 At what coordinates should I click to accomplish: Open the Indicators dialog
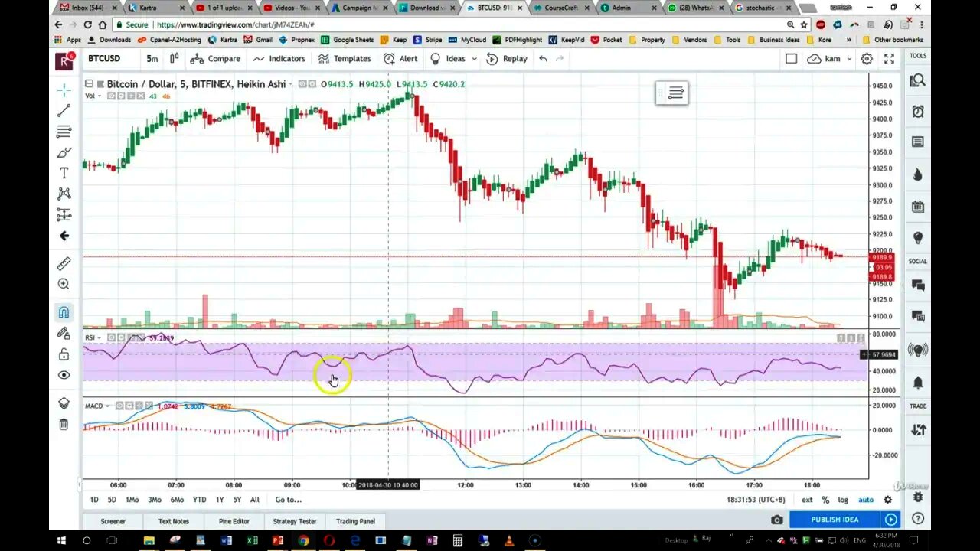point(279,58)
